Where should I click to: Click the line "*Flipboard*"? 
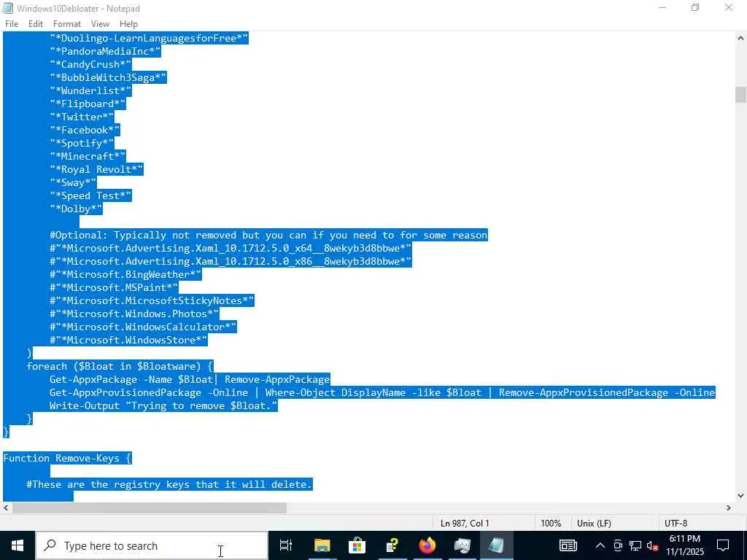click(88, 104)
